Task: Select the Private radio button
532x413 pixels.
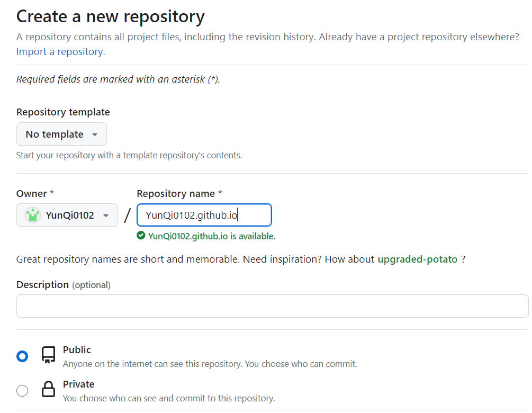Action: [22, 391]
